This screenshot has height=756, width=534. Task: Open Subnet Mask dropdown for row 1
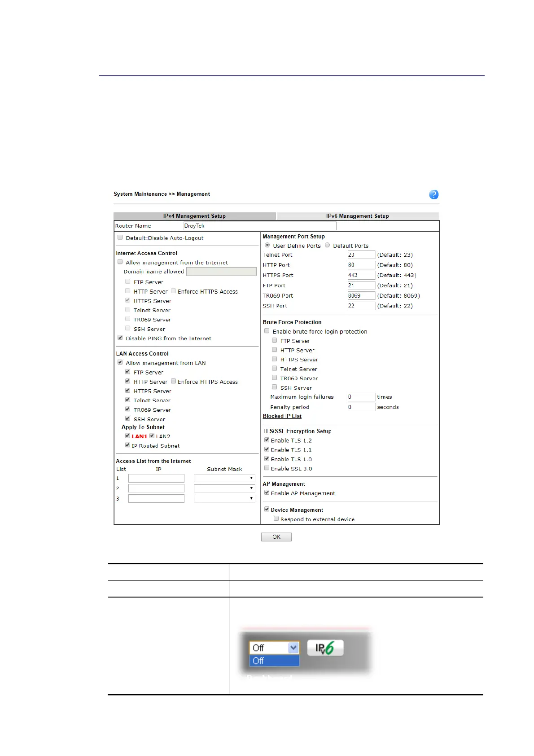click(x=224, y=478)
